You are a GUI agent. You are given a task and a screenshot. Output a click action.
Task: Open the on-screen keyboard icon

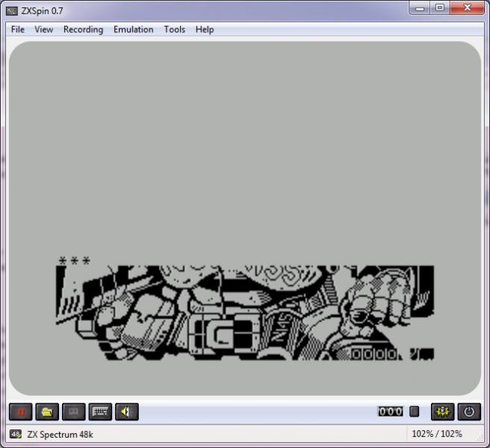point(99,411)
